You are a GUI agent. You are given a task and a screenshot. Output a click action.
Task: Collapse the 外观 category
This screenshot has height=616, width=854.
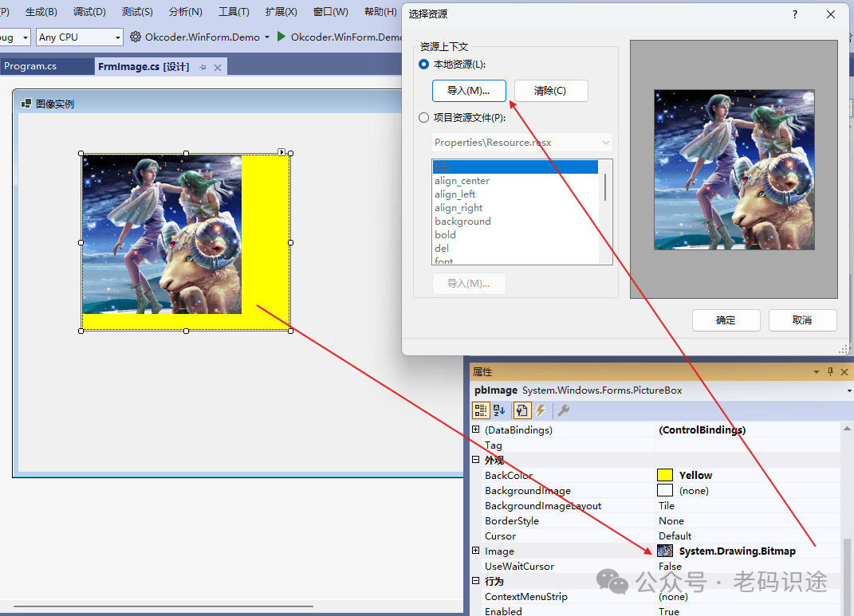click(476, 460)
